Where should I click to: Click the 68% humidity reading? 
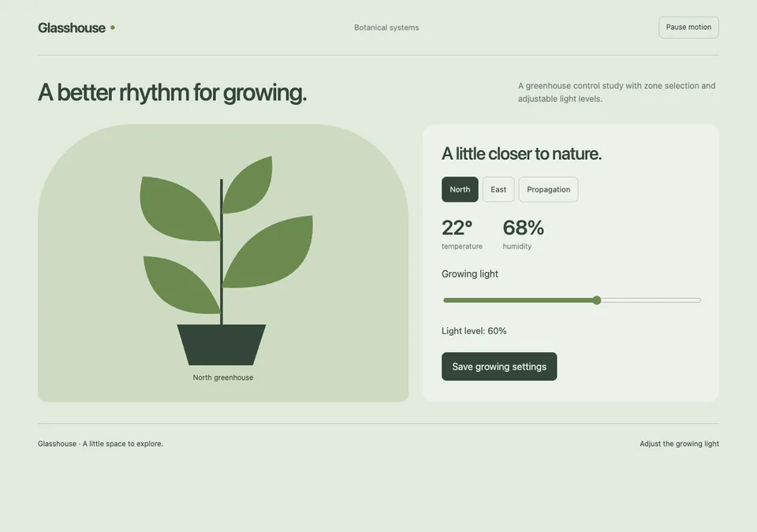(x=524, y=228)
